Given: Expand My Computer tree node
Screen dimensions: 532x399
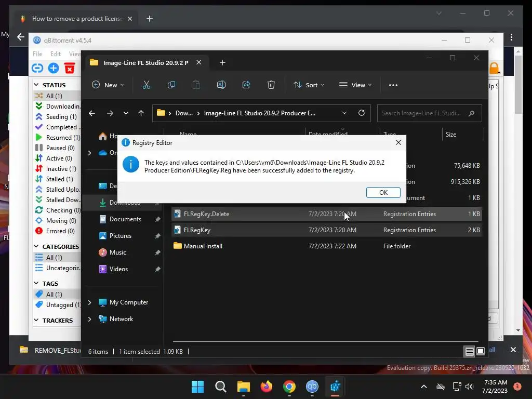Looking at the screenshot, I should pos(89,302).
